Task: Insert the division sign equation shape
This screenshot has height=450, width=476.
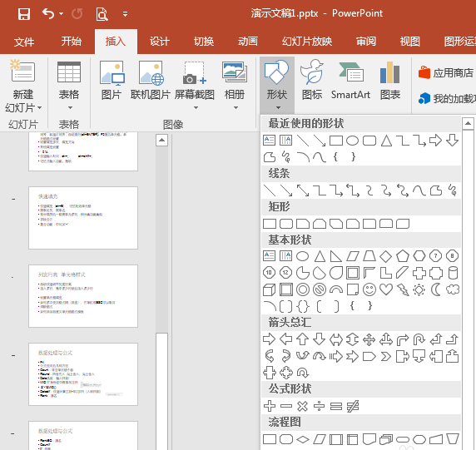Action: [x=319, y=406]
